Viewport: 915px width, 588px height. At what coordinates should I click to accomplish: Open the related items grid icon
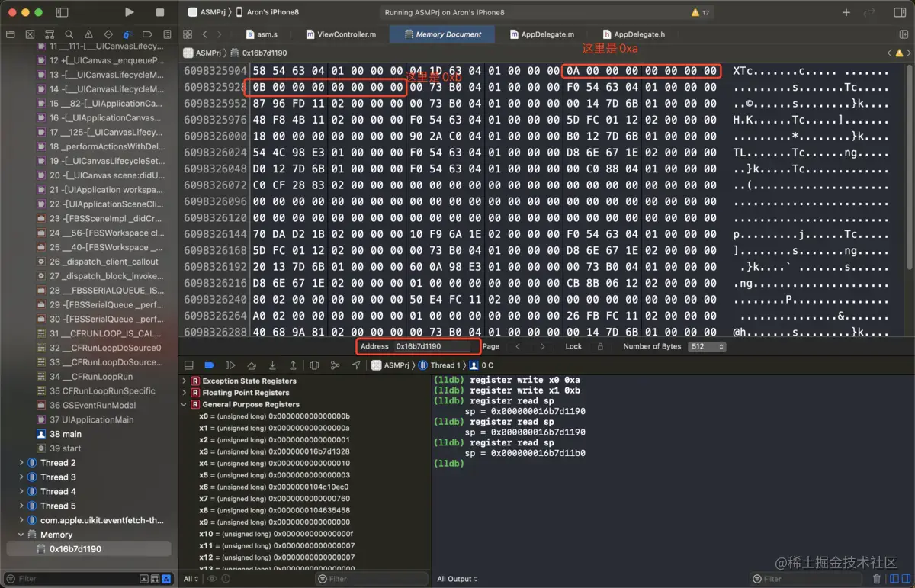point(188,34)
